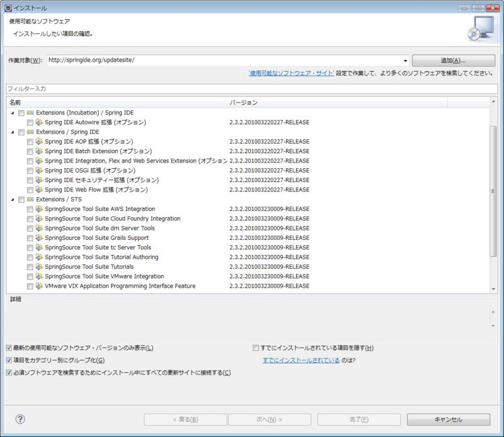The image size is (504, 437).
Task: Click into the フィルター入力 filter field
Action: tap(251, 89)
